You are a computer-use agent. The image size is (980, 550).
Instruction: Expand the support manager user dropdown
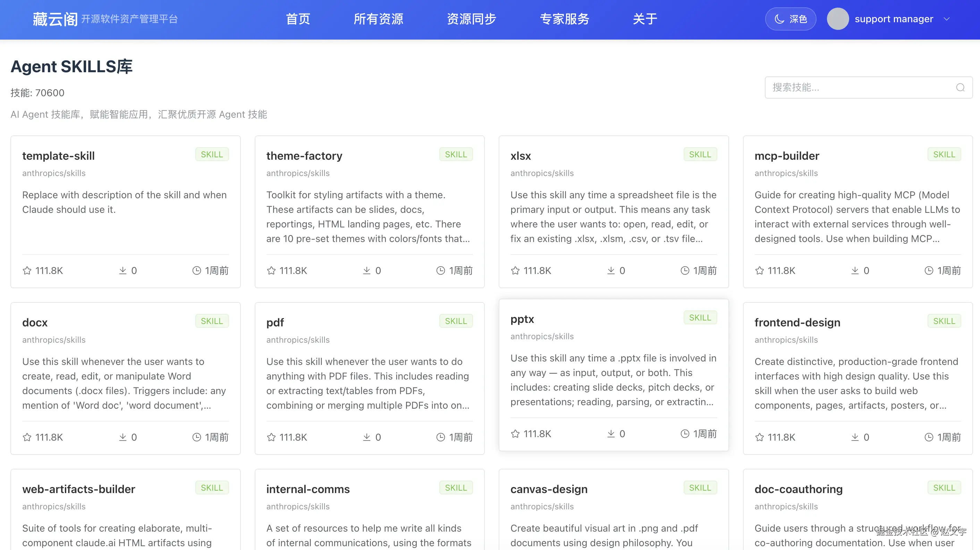click(947, 19)
